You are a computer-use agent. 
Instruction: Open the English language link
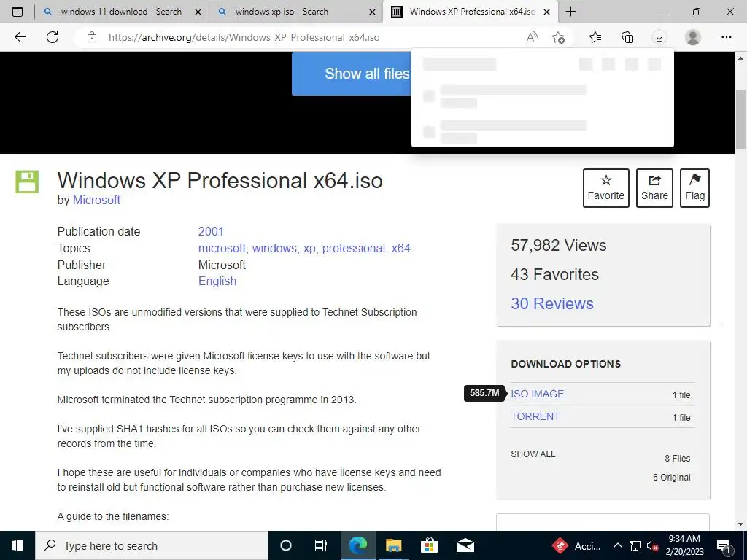point(217,281)
